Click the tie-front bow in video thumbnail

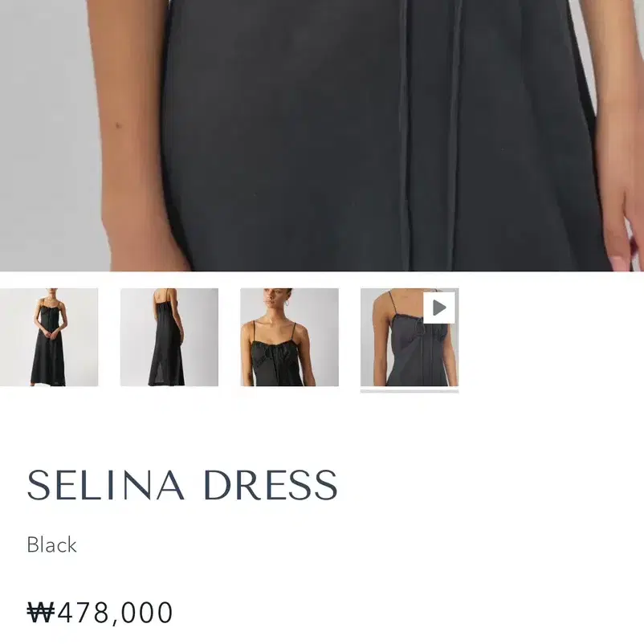tap(420, 326)
